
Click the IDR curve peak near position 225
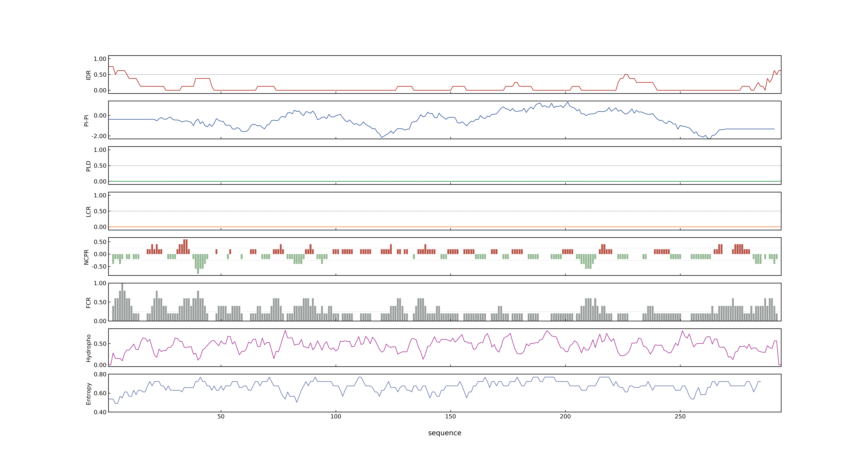pyautogui.click(x=626, y=74)
